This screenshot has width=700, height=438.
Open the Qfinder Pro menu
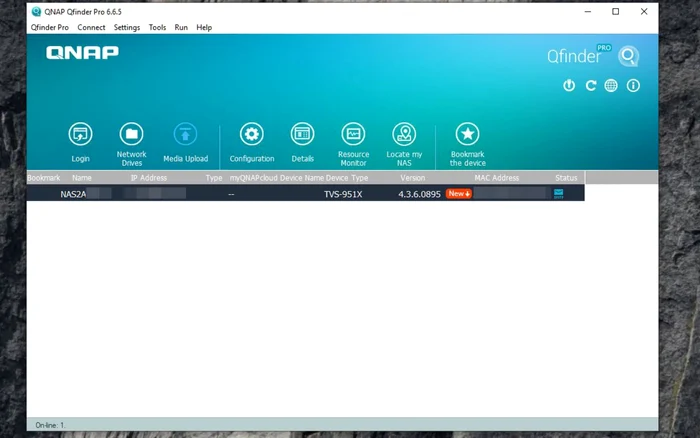pyautogui.click(x=50, y=27)
